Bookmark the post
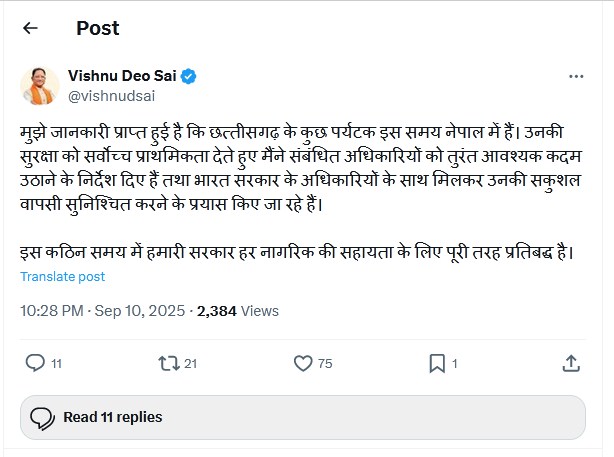Viewport: 614px width, 457px height. [436, 364]
